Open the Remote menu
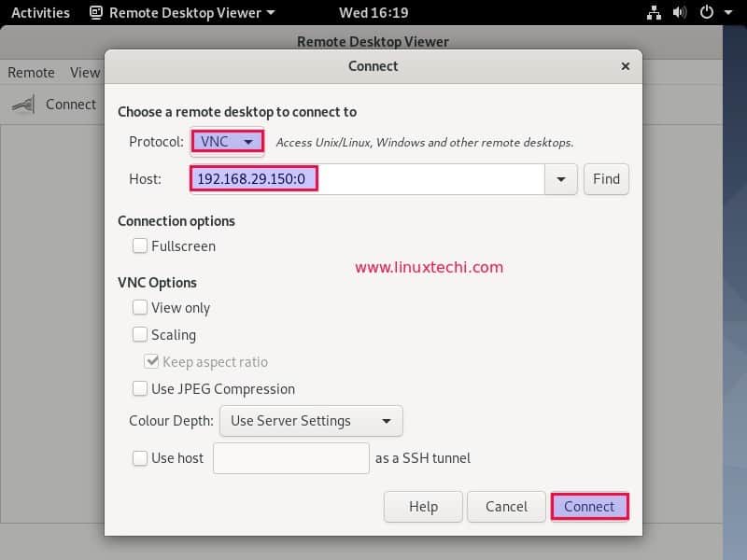747x560 pixels. point(31,72)
